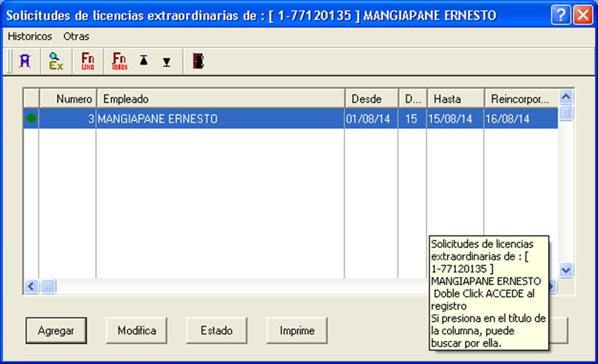Click the Modifica button
The height and width of the screenshot is (364, 598).
point(137,331)
